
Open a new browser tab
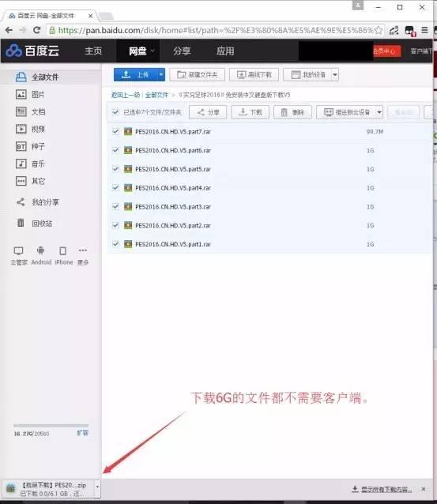coord(105,16)
